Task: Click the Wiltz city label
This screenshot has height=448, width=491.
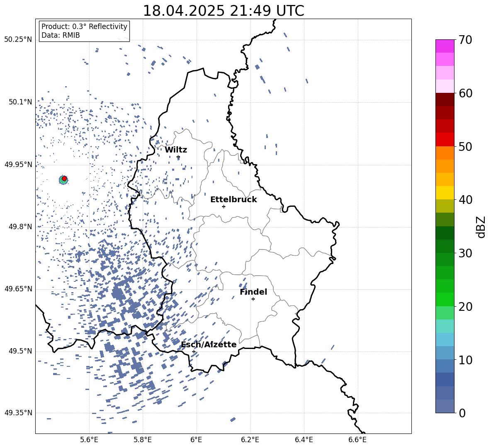Action: coord(176,150)
